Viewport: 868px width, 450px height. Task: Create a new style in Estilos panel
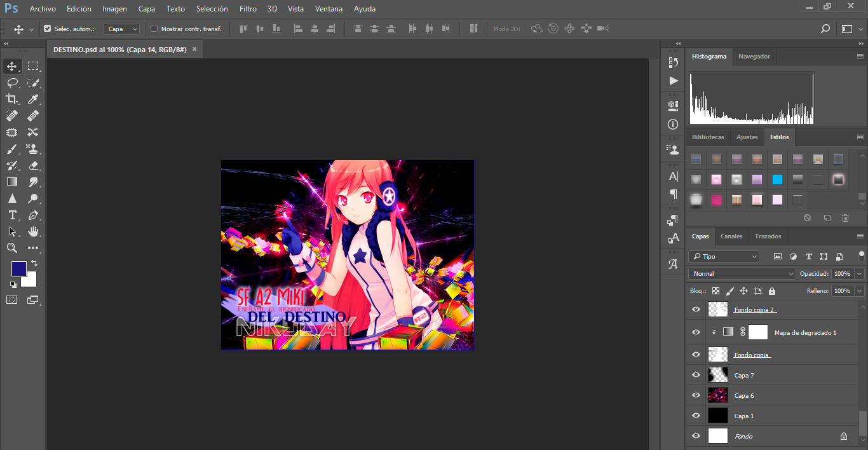[827, 218]
